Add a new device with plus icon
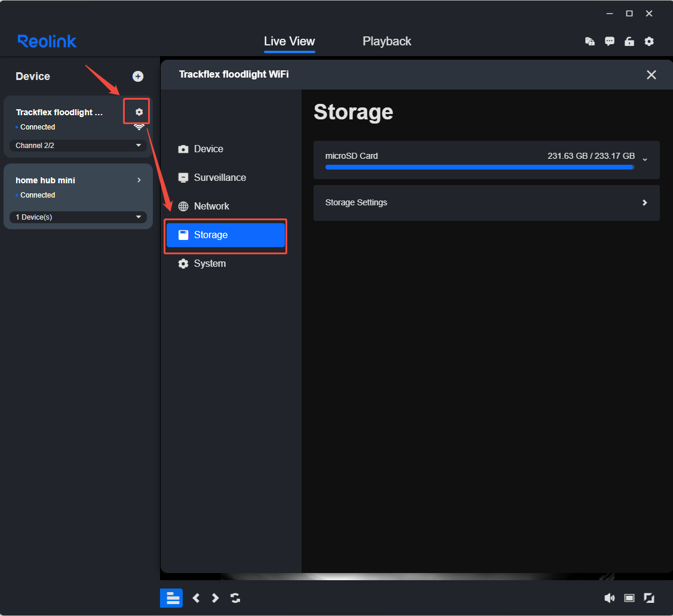Image resolution: width=673 pixels, height=616 pixels. click(x=138, y=76)
